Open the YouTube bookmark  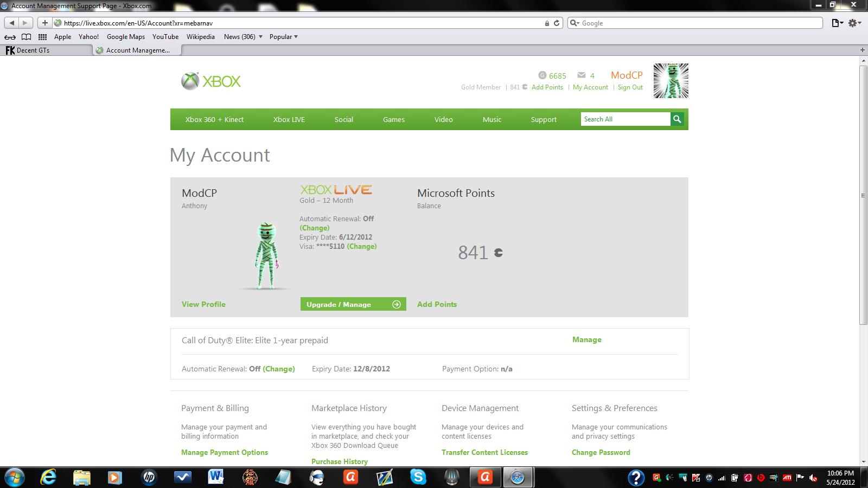pyautogui.click(x=165, y=37)
